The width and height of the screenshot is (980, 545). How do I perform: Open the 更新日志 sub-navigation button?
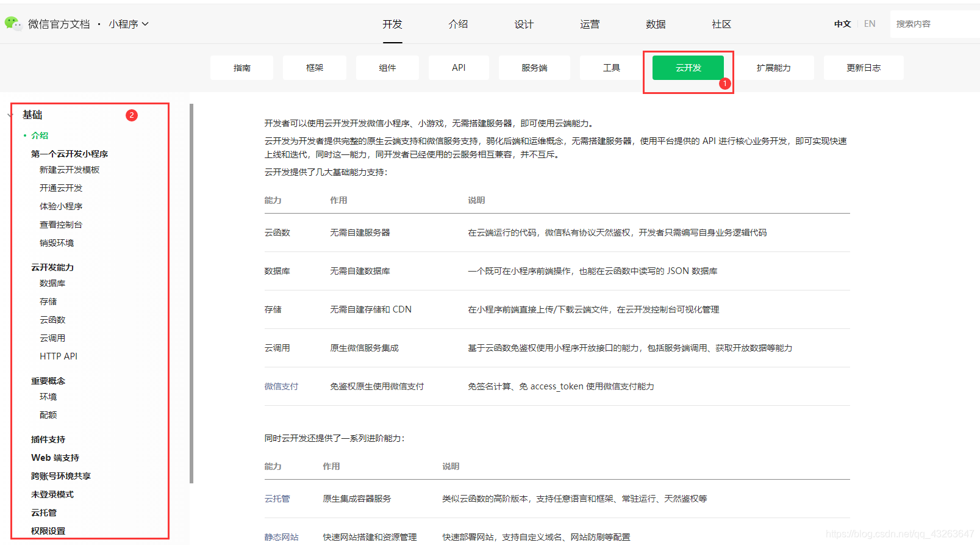(x=864, y=68)
